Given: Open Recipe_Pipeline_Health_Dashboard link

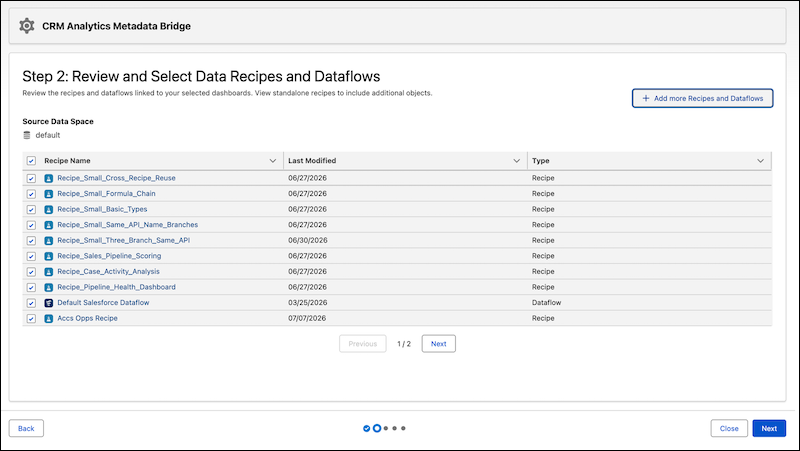Looking at the screenshot, I should (116, 287).
